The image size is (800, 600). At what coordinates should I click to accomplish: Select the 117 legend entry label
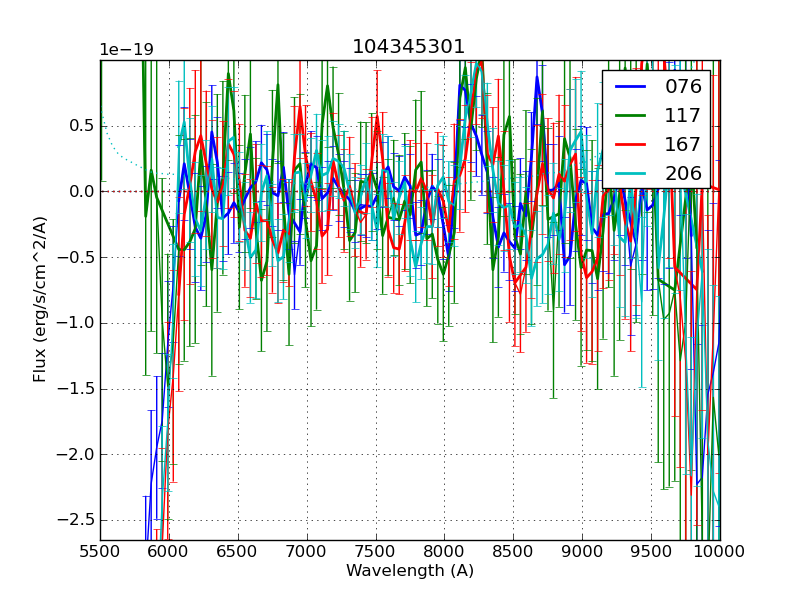[x=683, y=116]
